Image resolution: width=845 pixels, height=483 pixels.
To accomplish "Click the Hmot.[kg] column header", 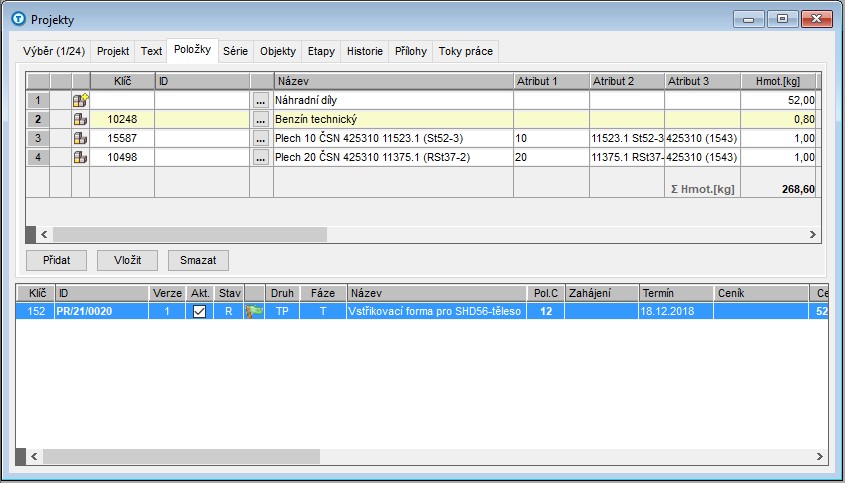I will 779,81.
